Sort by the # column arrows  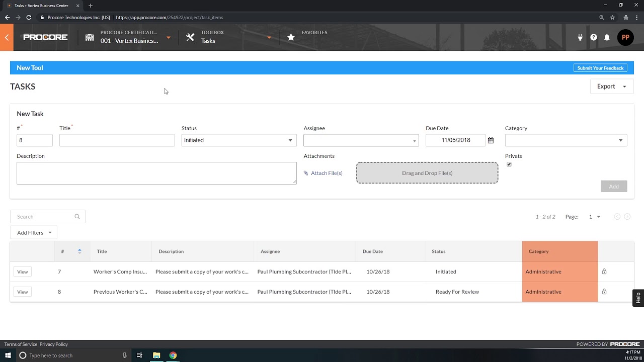pyautogui.click(x=79, y=251)
